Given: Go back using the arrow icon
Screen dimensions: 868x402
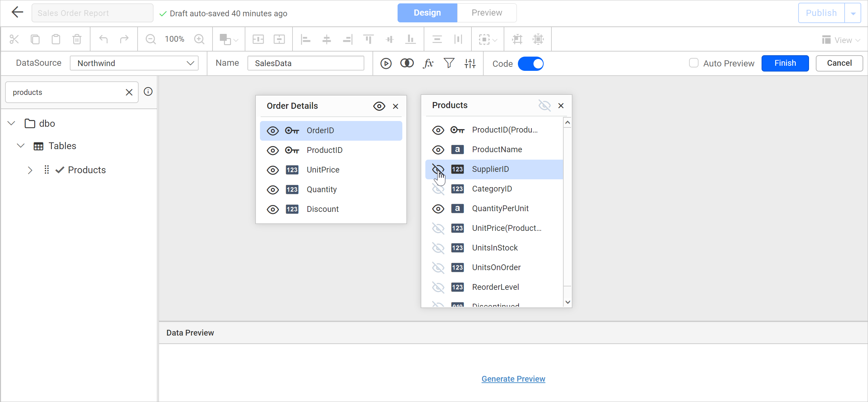Looking at the screenshot, I should pyautogui.click(x=17, y=13).
